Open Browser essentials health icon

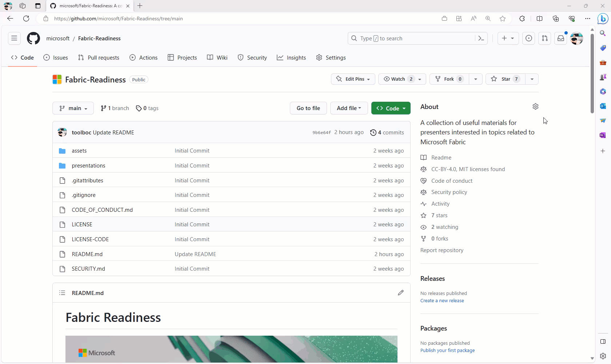[x=572, y=19]
